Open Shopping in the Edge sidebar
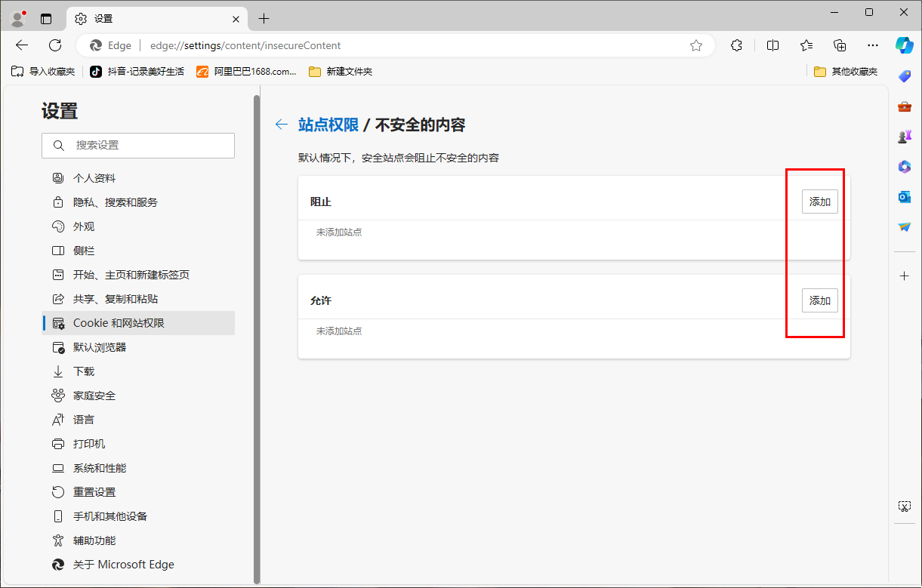The height and width of the screenshot is (588, 922). click(x=904, y=75)
